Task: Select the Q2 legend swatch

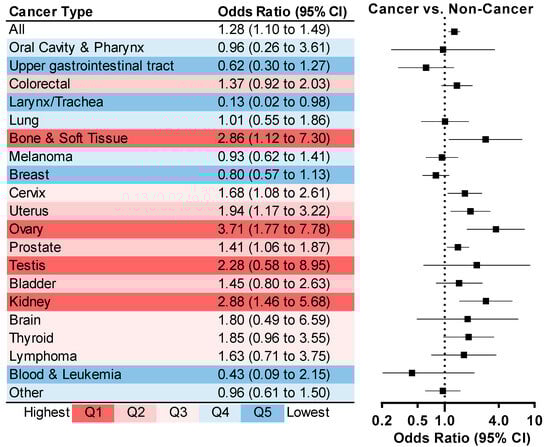Action: [x=136, y=413]
